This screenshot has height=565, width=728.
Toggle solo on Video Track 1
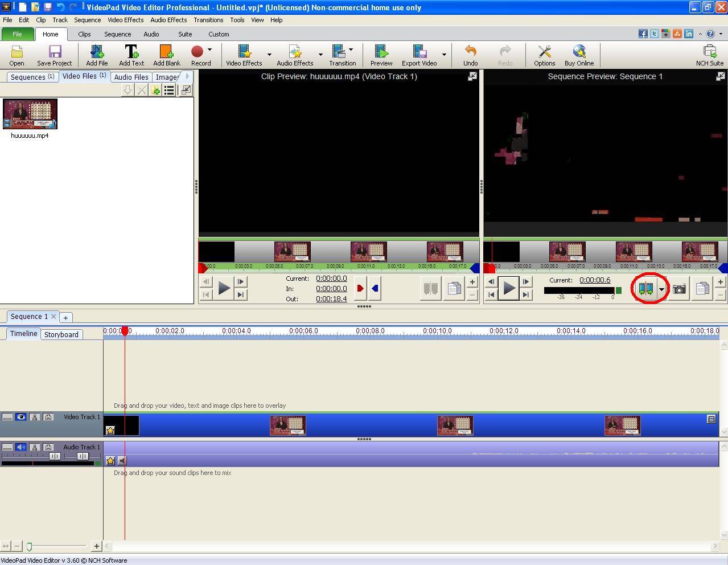coord(35,417)
